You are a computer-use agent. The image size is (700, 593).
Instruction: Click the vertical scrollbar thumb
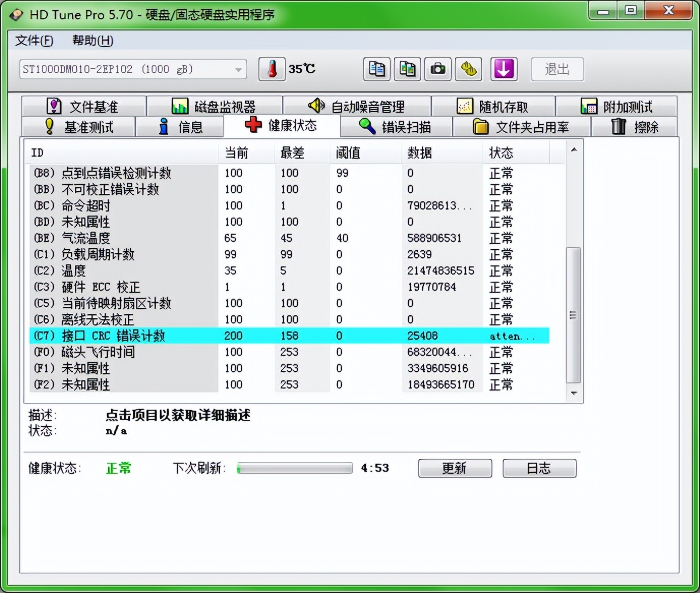pyautogui.click(x=573, y=315)
